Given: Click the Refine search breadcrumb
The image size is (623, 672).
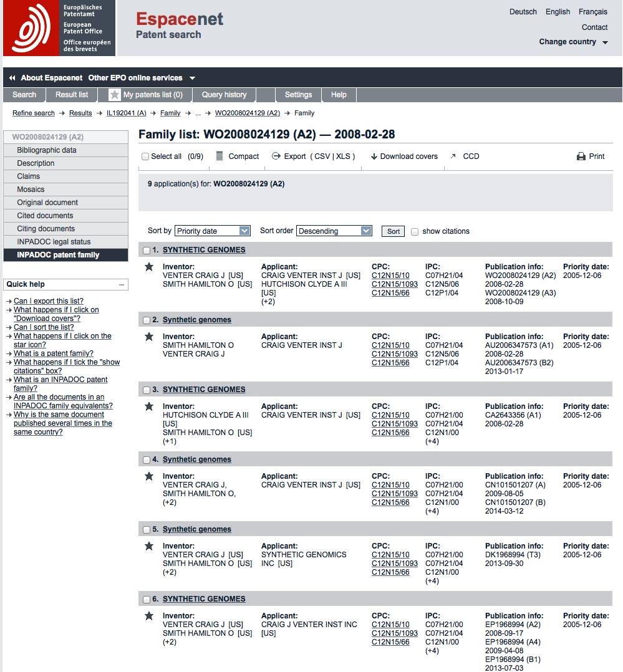Looking at the screenshot, I should coord(34,113).
